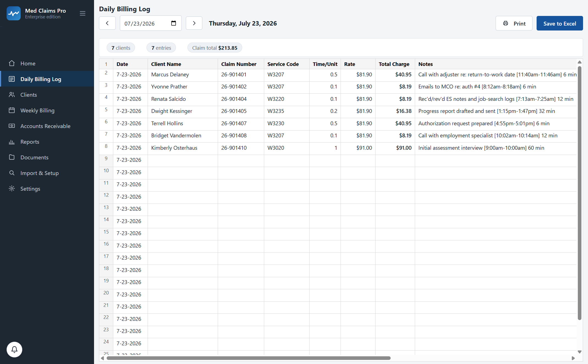
Task: Click the scroll right arrow of table
Action: pyautogui.click(x=573, y=358)
